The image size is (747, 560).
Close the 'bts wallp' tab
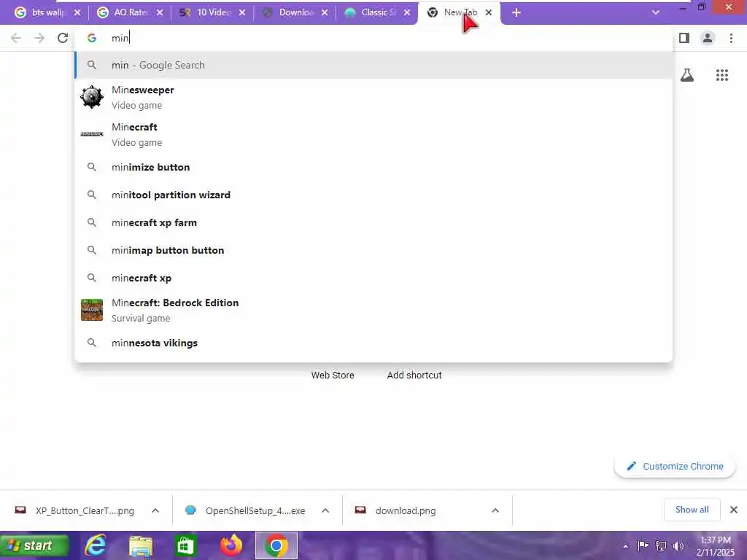(77, 13)
